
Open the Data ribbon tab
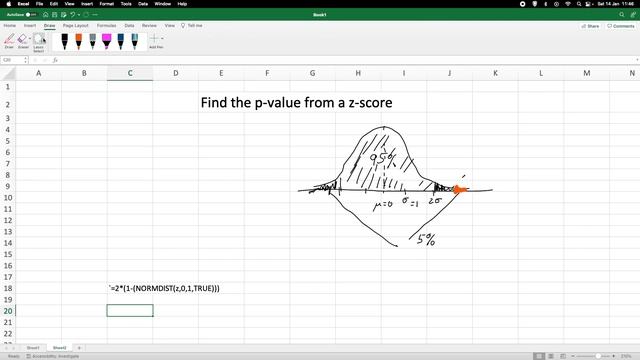click(129, 25)
